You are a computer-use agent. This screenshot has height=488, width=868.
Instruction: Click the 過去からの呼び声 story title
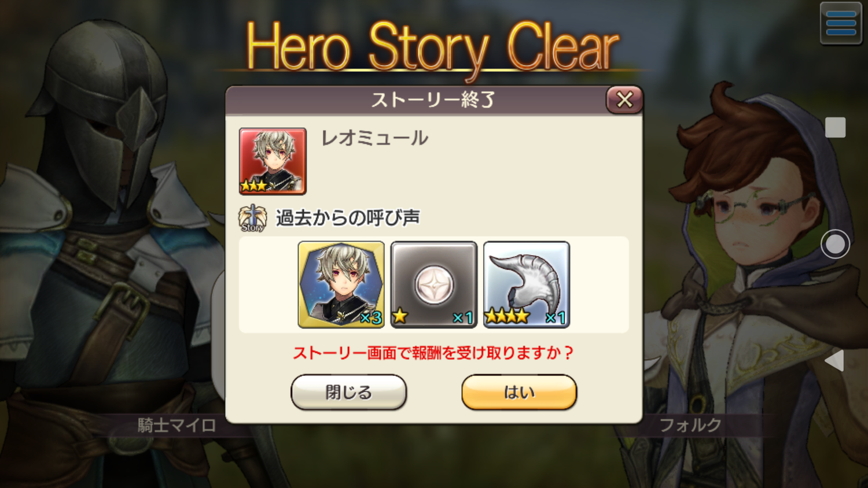click(x=348, y=218)
